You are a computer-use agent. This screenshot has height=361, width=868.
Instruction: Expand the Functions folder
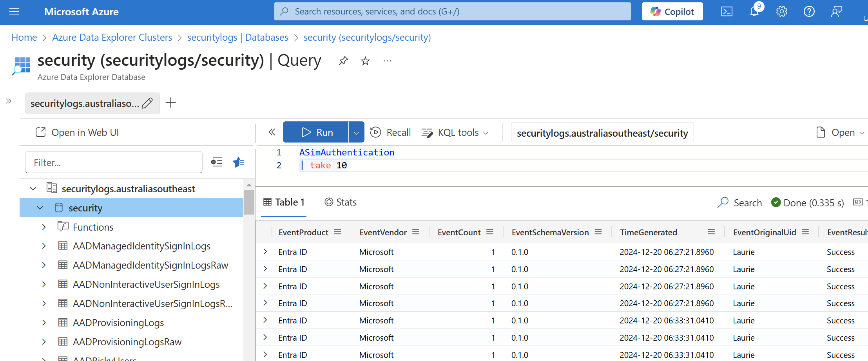44,227
